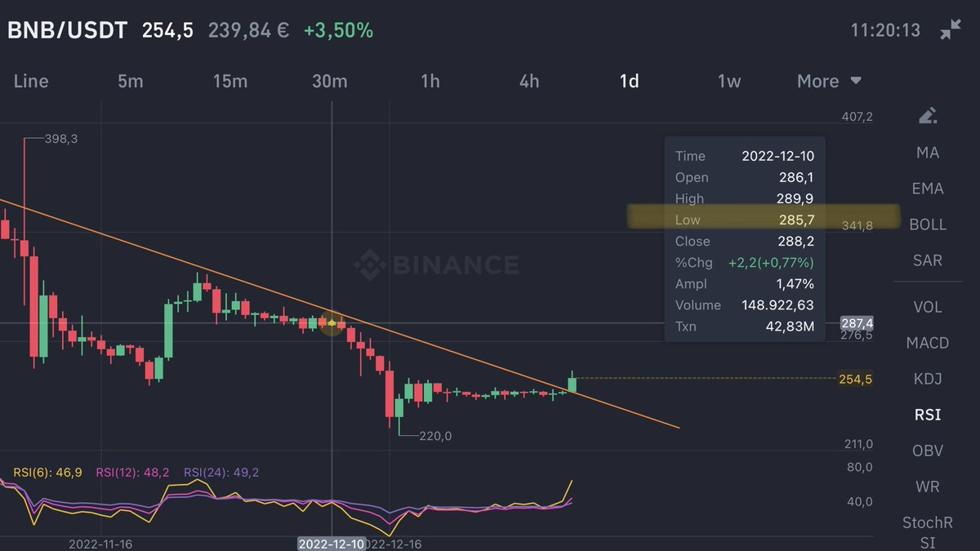
Task: Click the RSI(6): 46,9 label
Action: (47, 472)
